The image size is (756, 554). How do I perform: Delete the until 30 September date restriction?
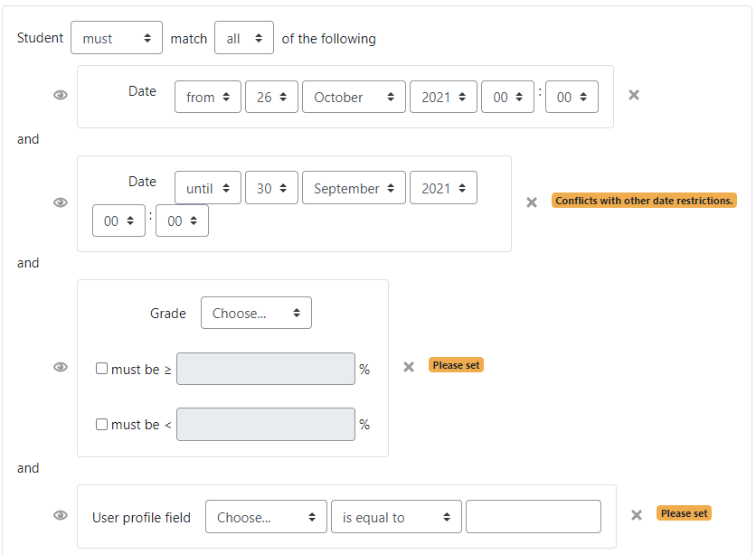point(532,202)
